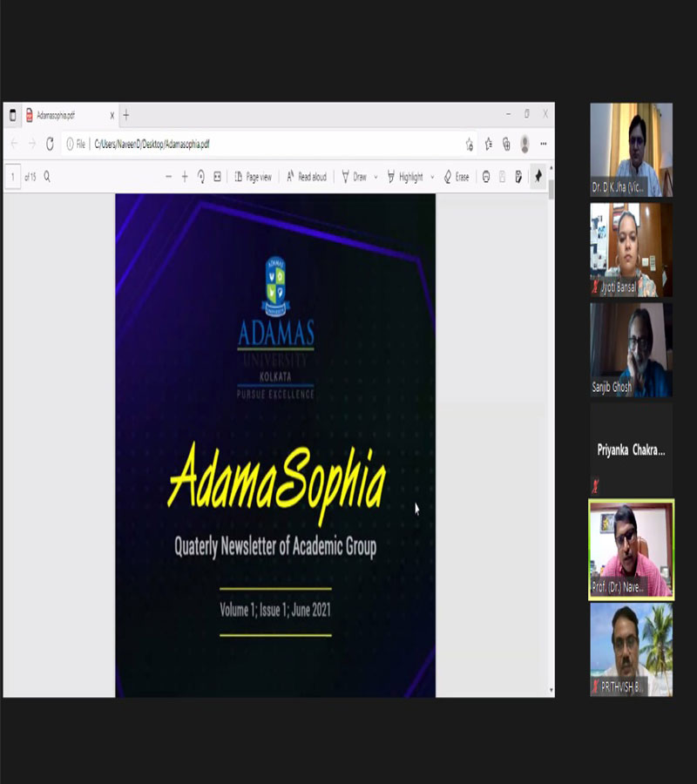Click the File info icon in address bar

[x=76, y=145]
